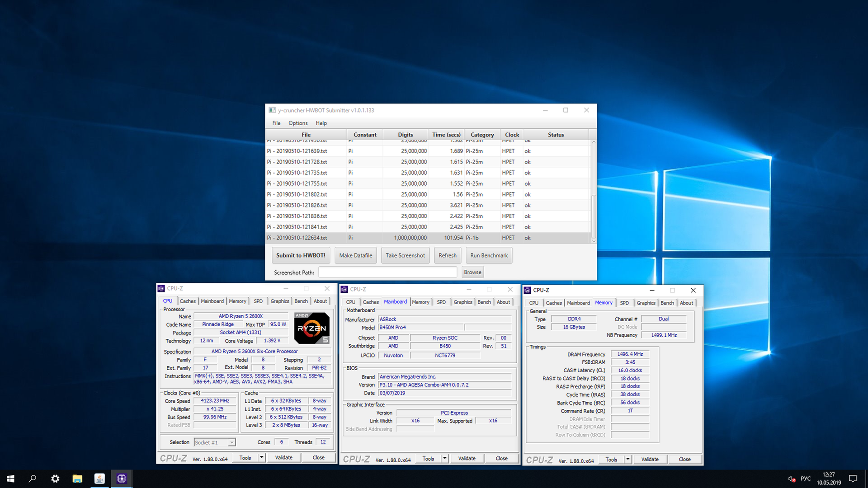
Task: Click the Specification Ryzen 5 2600X text
Action: coord(255,352)
